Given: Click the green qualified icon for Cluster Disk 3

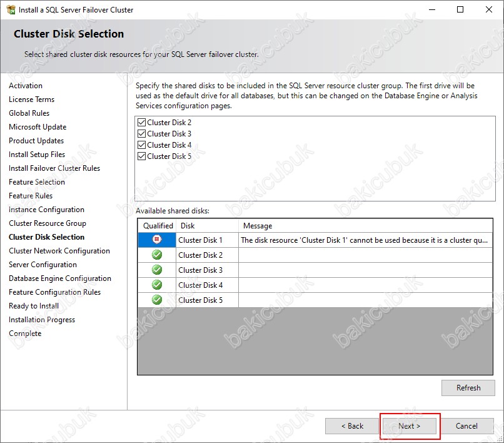Looking at the screenshot, I should [157, 270].
